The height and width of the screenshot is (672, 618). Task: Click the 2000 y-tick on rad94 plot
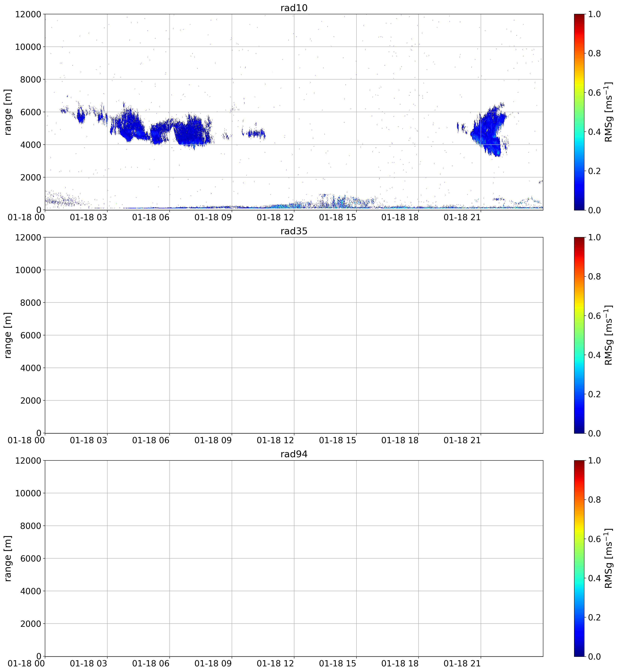pyautogui.click(x=31, y=624)
